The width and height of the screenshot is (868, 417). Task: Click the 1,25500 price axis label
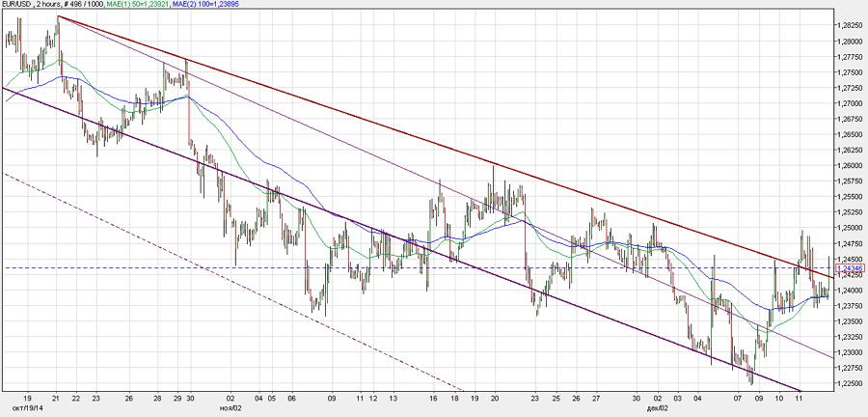[851, 197]
